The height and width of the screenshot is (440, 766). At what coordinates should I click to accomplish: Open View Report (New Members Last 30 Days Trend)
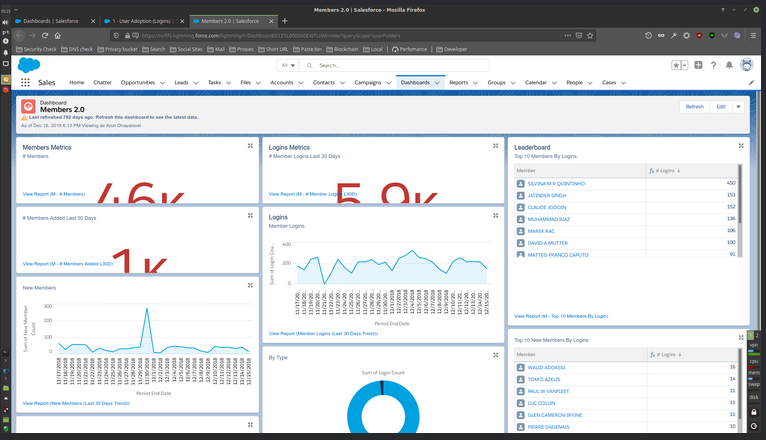tap(76, 403)
